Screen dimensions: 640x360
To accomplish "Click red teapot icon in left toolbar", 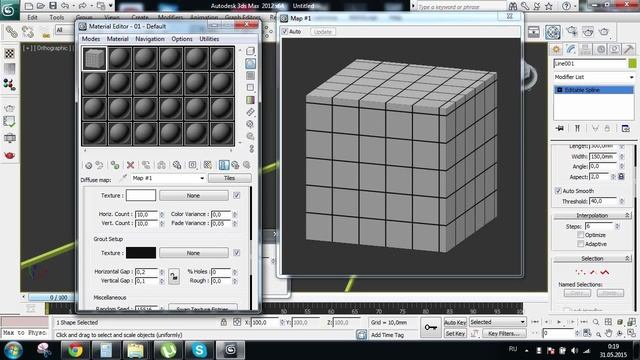I will 9,155.
